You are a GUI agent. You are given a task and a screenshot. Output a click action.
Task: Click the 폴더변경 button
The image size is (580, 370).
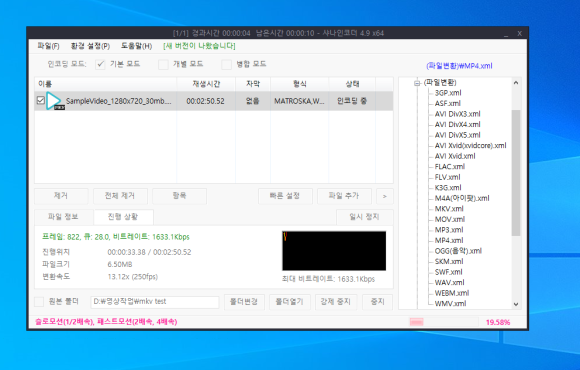tap(244, 302)
